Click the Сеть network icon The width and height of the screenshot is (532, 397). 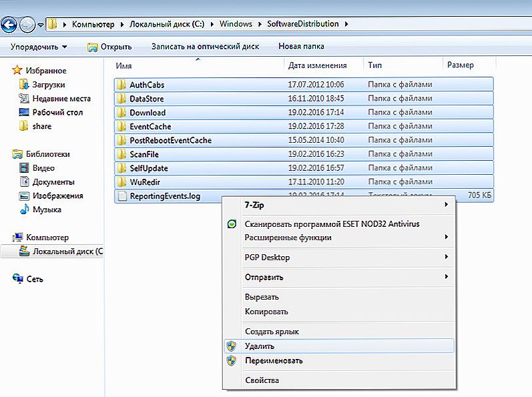tap(17, 279)
